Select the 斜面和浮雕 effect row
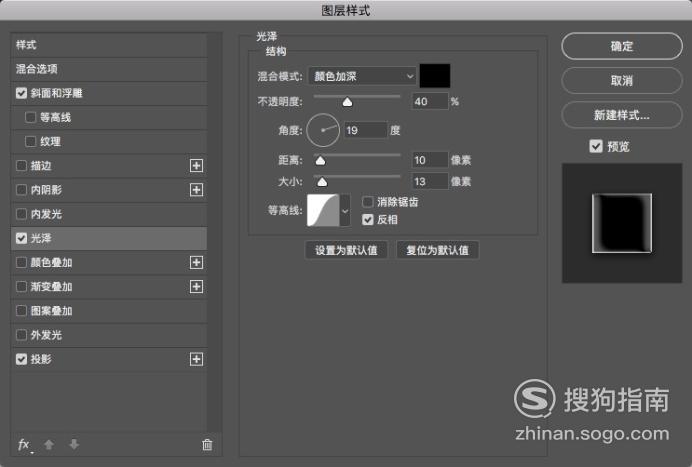 109,93
